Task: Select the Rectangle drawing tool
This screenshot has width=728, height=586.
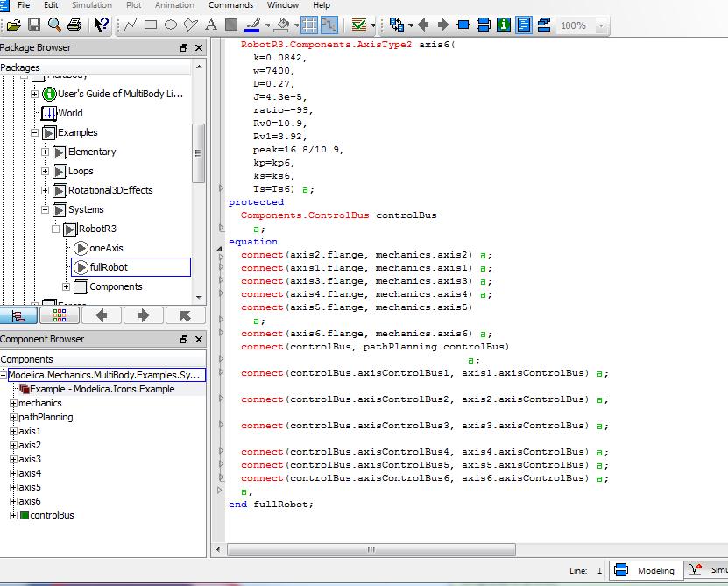Action: click(151, 25)
